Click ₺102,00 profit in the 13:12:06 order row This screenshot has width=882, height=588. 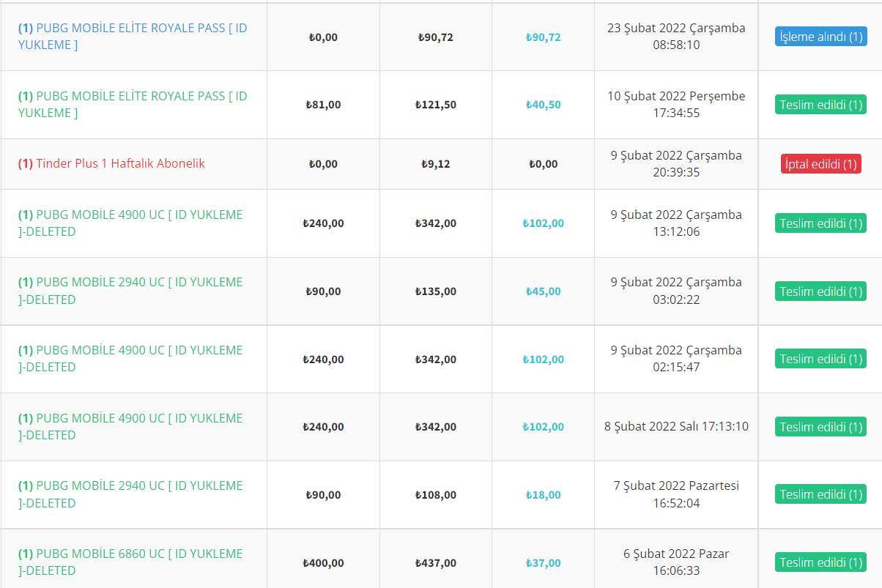(544, 223)
